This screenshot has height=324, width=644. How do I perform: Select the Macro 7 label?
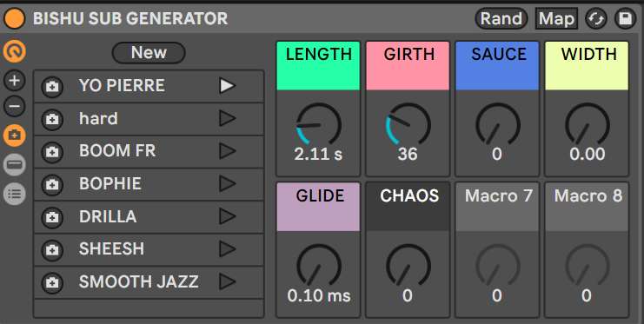coord(497,207)
